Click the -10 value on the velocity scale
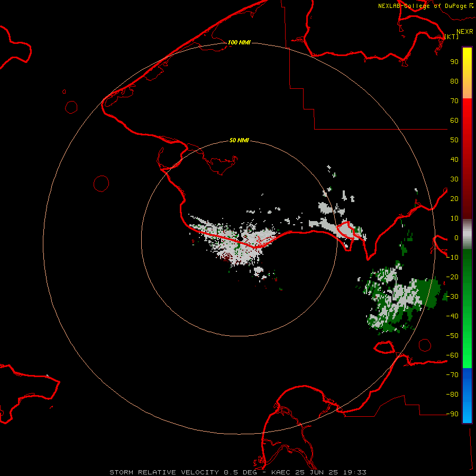The width and height of the screenshot is (476, 476). point(452,258)
